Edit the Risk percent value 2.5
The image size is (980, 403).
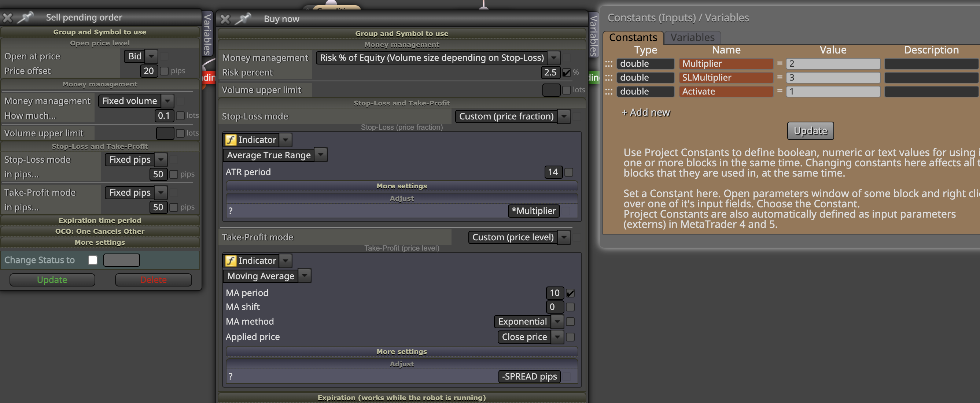point(550,73)
